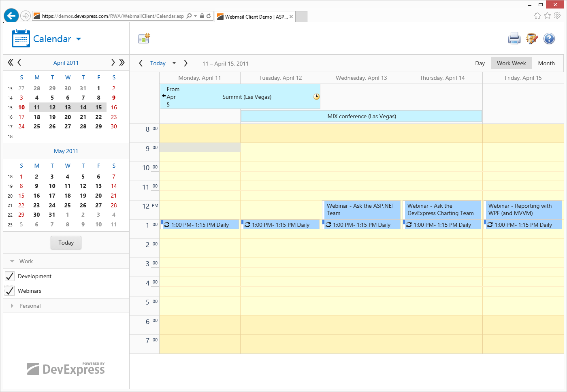Viewport: 567px width, 392px height.
Task: Click the printer icon
Action: pyautogui.click(x=514, y=38)
